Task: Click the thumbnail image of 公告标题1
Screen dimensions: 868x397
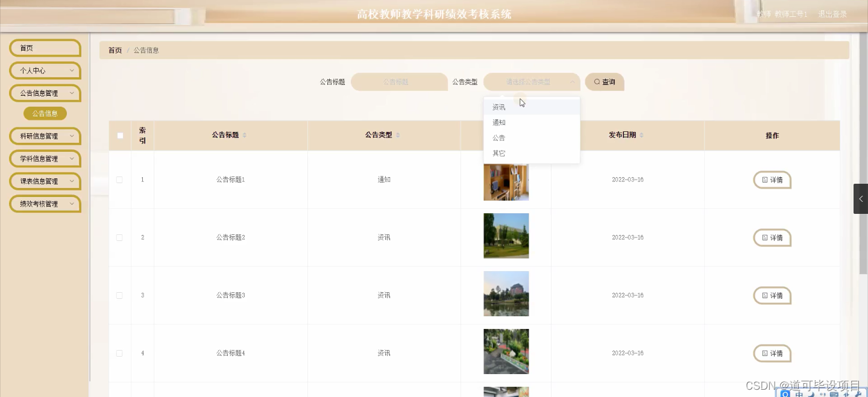Action: tap(506, 181)
